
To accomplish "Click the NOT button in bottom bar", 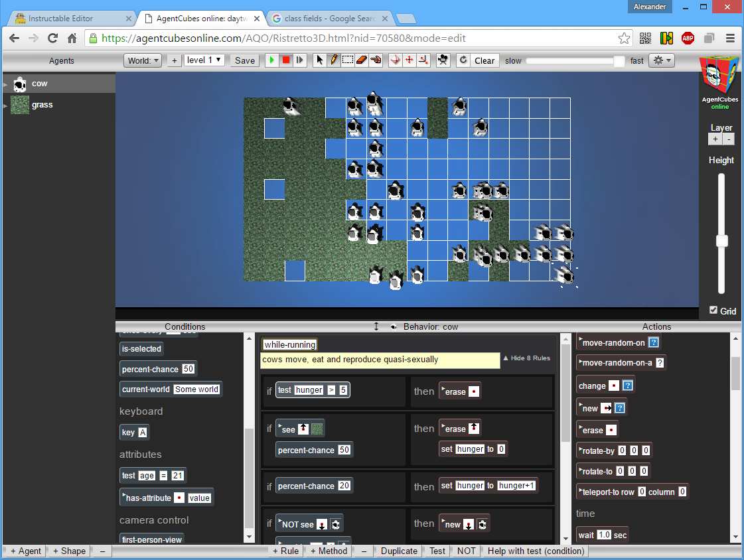I will coord(466,551).
